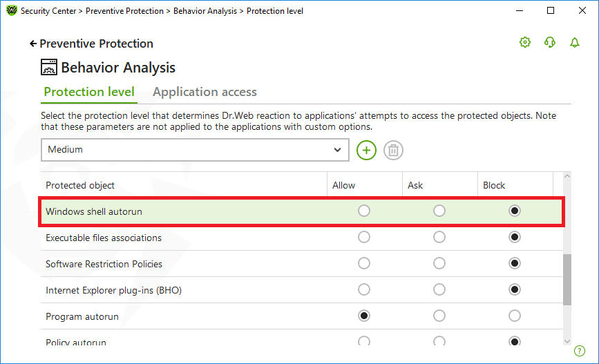
Task: Set Windows shell autorun to Ask
Action: (439, 211)
